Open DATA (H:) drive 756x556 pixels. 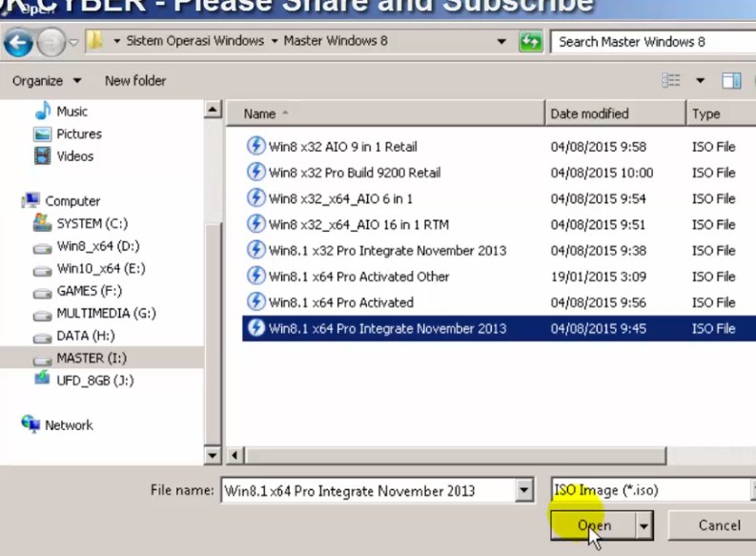coord(73,336)
